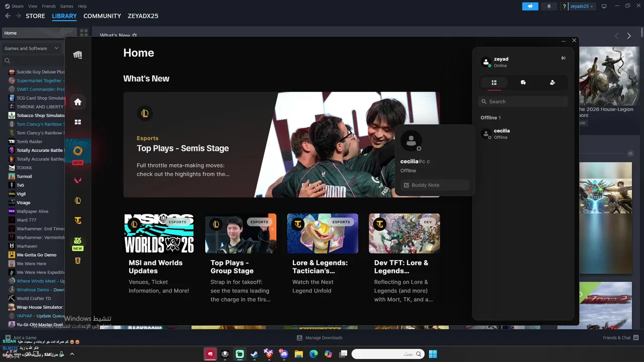Open Riot Client from the taskbar
This screenshot has height=362, width=644.
(x=210, y=354)
